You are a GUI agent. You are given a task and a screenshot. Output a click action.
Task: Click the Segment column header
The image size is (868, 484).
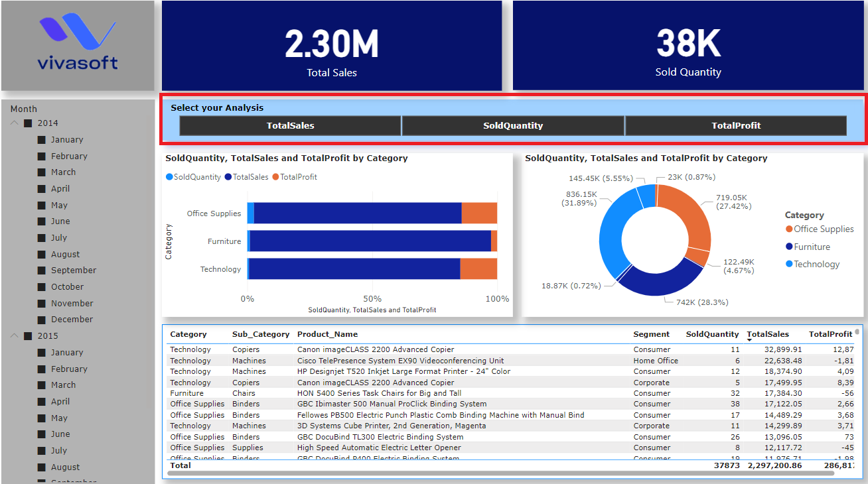tap(651, 334)
